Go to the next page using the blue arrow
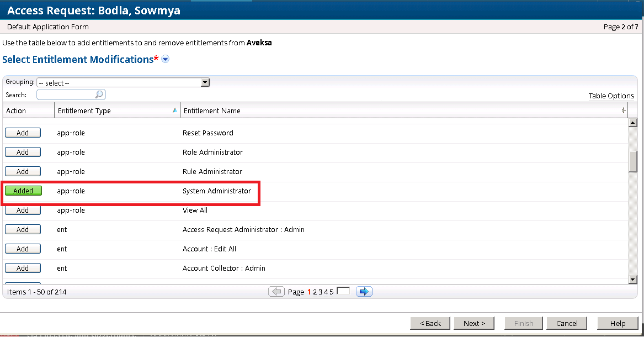Screen dimensions: 644x337 pyautogui.click(x=364, y=291)
